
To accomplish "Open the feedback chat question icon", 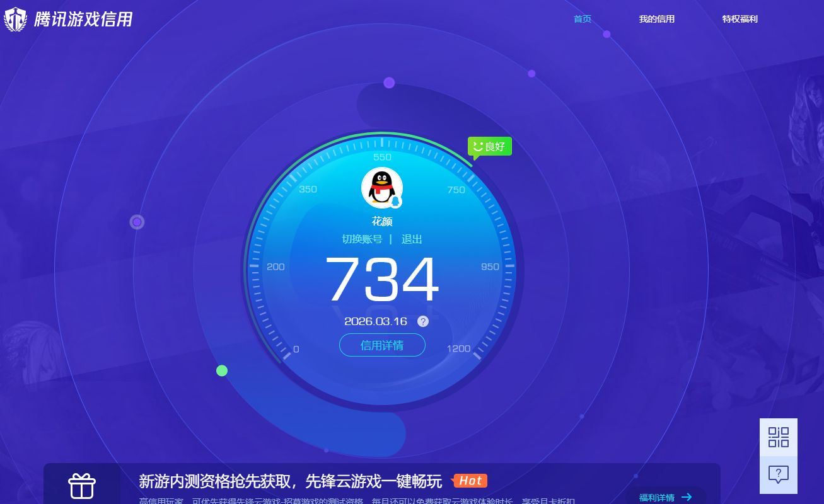I will 779,474.
